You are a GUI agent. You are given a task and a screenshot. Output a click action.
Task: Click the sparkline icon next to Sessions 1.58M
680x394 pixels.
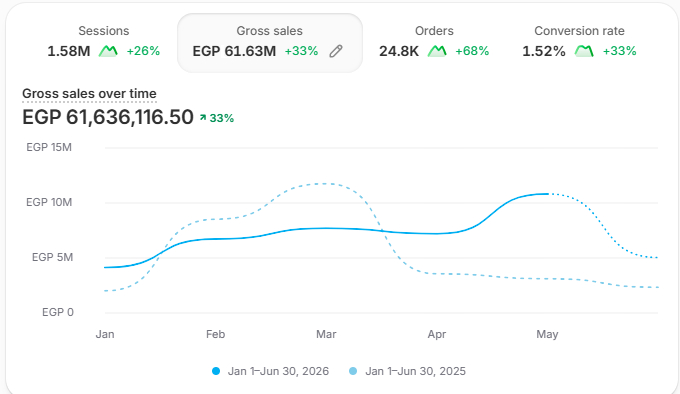pyautogui.click(x=108, y=51)
